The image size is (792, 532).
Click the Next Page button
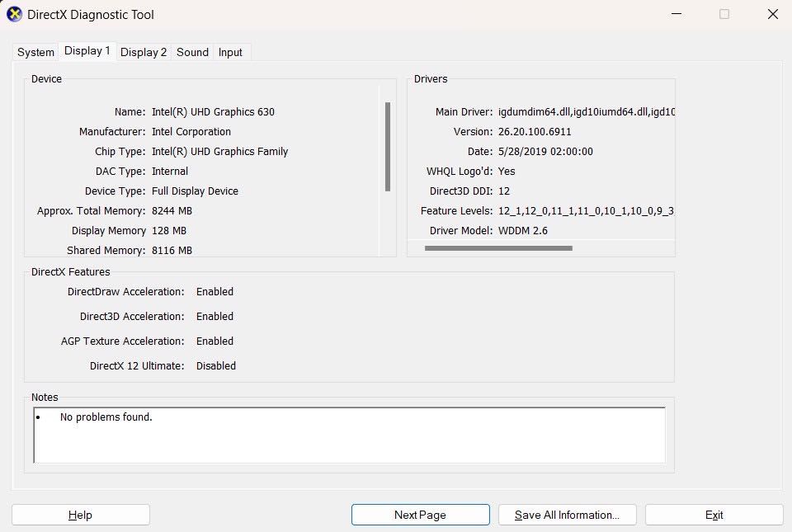(x=420, y=515)
